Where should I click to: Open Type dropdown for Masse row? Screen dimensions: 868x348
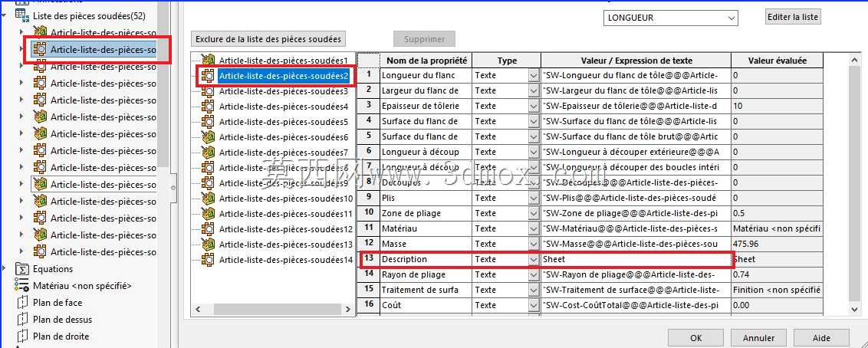click(534, 244)
